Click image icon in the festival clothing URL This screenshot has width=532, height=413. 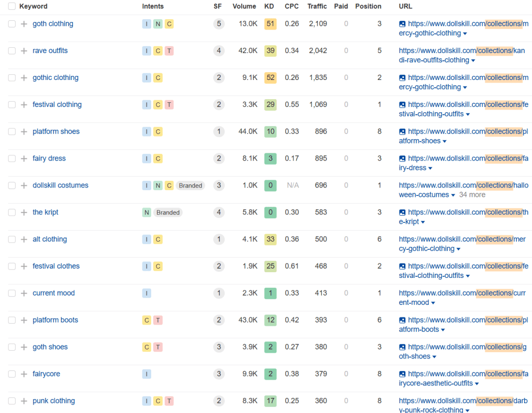point(402,105)
